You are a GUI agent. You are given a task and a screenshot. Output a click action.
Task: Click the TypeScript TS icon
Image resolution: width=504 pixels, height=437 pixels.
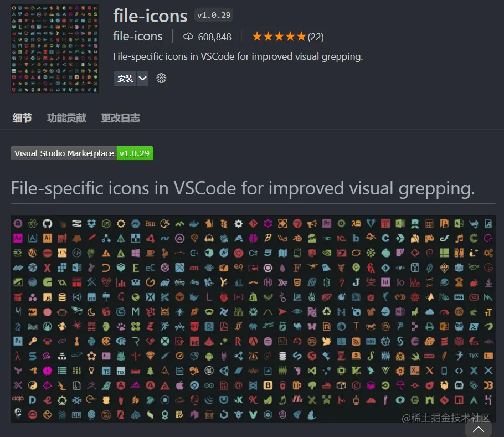pos(105,370)
